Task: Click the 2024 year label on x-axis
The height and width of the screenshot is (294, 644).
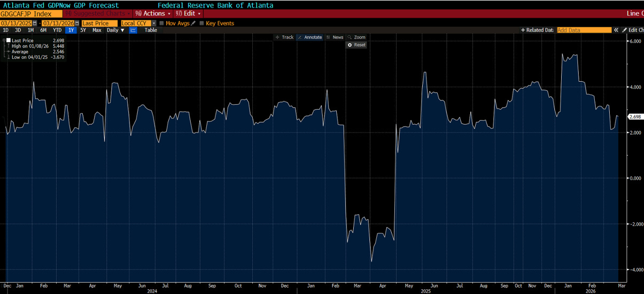Action: (x=151, y=291)
